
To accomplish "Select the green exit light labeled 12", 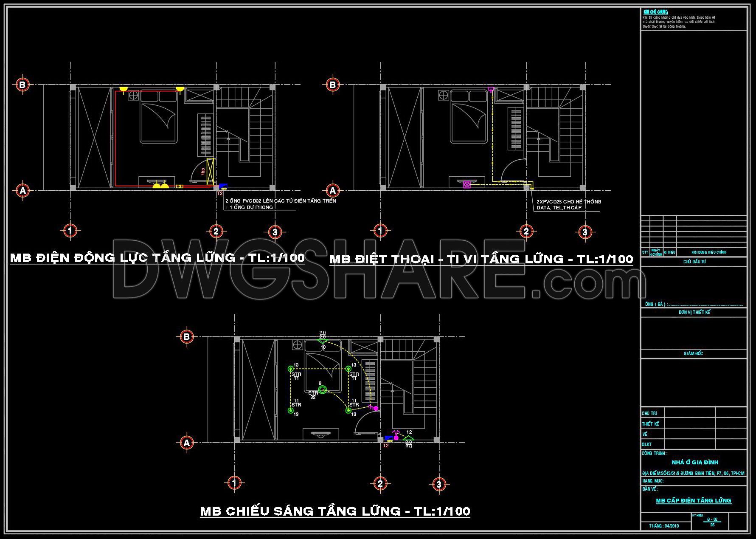I will point(408,437).
